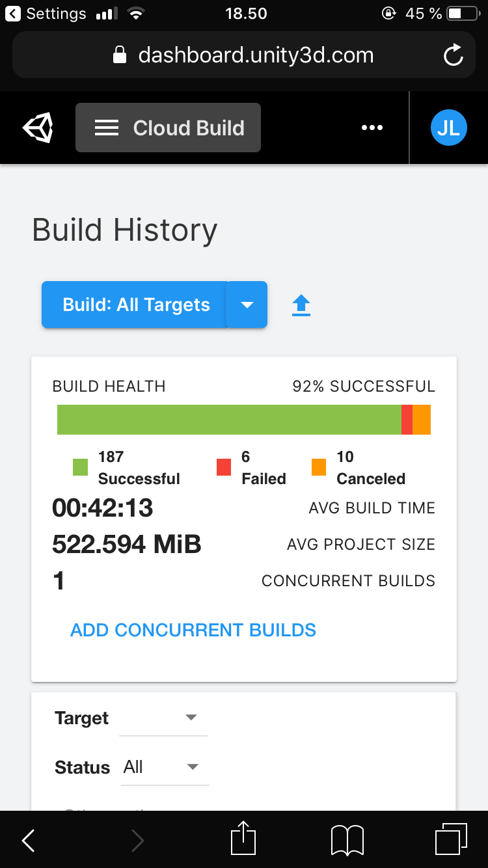The height and width of the screenshot is (868, 488).
Task: Expand the build targets dropdown arrow
Action: (x=247, y=305)
